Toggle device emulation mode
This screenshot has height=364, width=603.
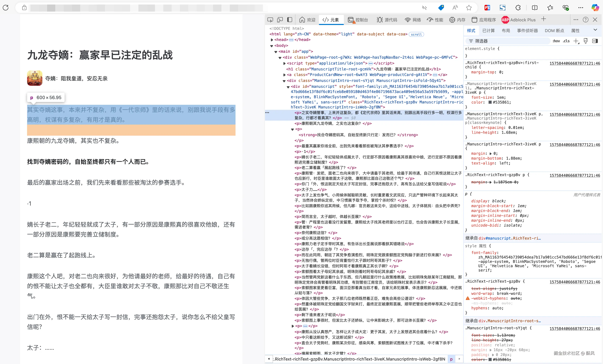tap(280, 20)
